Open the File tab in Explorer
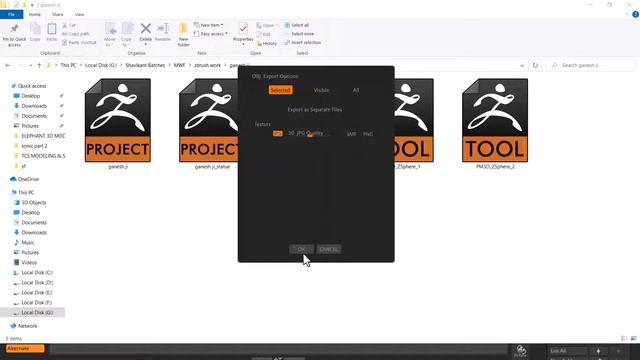This screenshot has height=360, width=640. coord(11,14)
